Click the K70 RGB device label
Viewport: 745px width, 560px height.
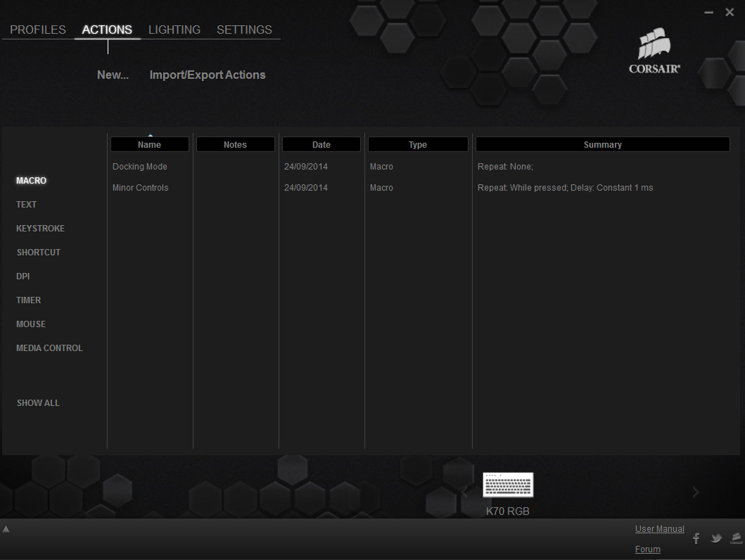point(507,511)
